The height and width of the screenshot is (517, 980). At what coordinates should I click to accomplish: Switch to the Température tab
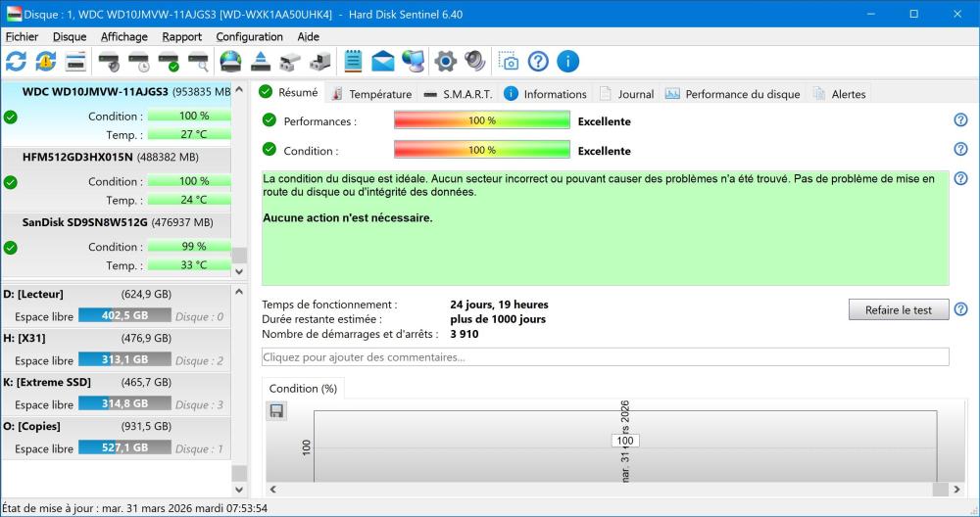pyautogui.click(x=371, y=94)
